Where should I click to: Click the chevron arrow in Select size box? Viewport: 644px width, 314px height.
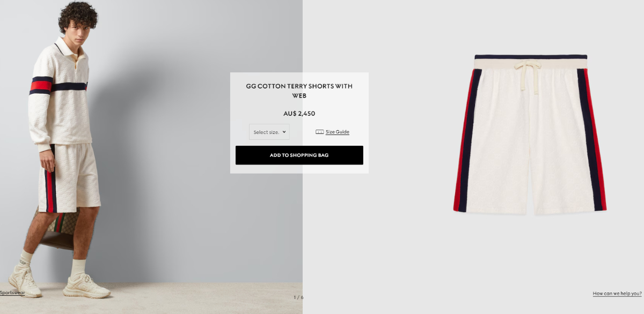[x=284, y=132]
